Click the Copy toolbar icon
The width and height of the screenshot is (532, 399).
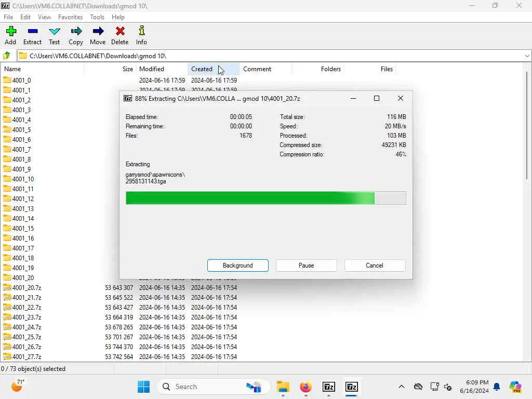76,31
